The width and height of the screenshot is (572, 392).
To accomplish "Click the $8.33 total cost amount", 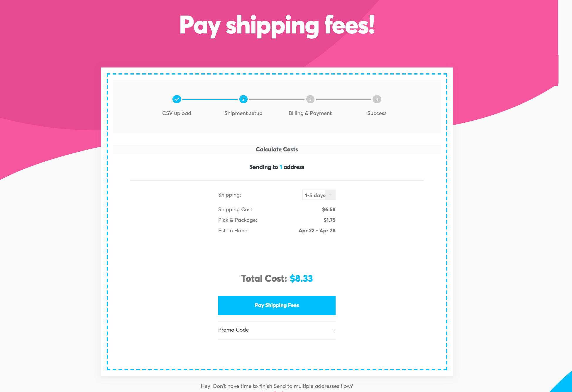I will click(301, 278).
